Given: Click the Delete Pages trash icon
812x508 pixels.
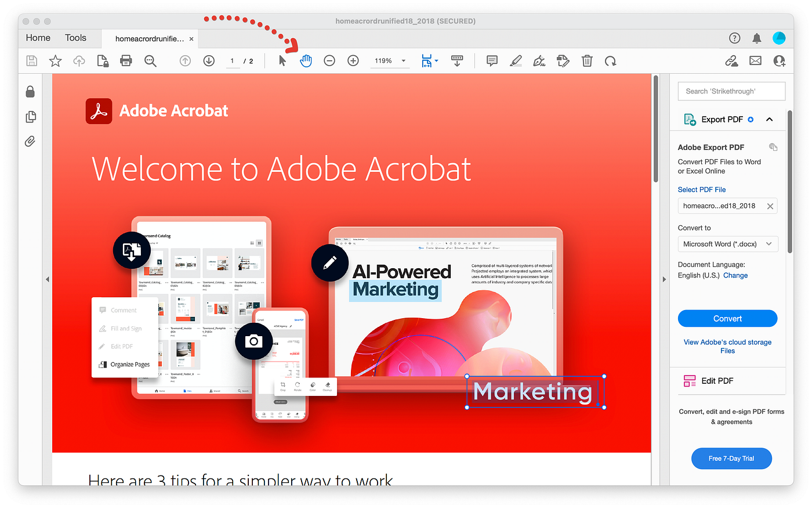Looking at the screenshot, I should point(587,60).
